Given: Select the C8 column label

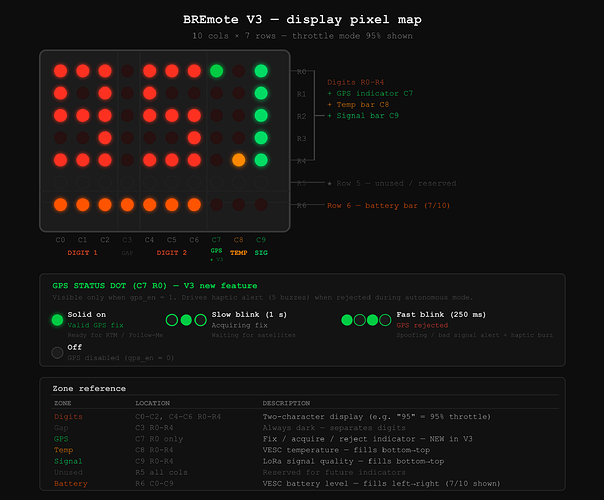Looking at the screenshot, I should 238,240.
